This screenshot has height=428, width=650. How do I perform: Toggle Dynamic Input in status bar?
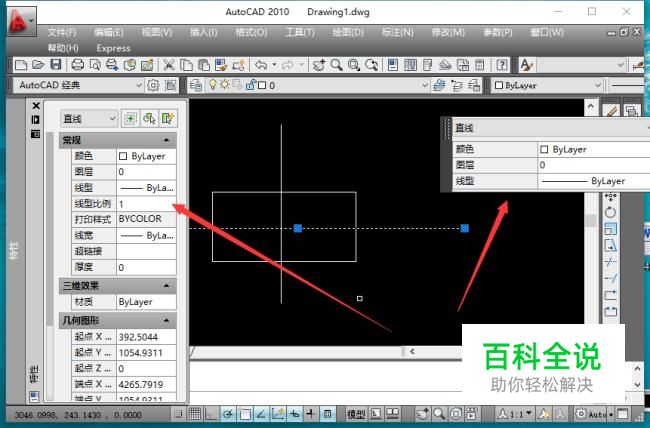click(x=294, y=413)
